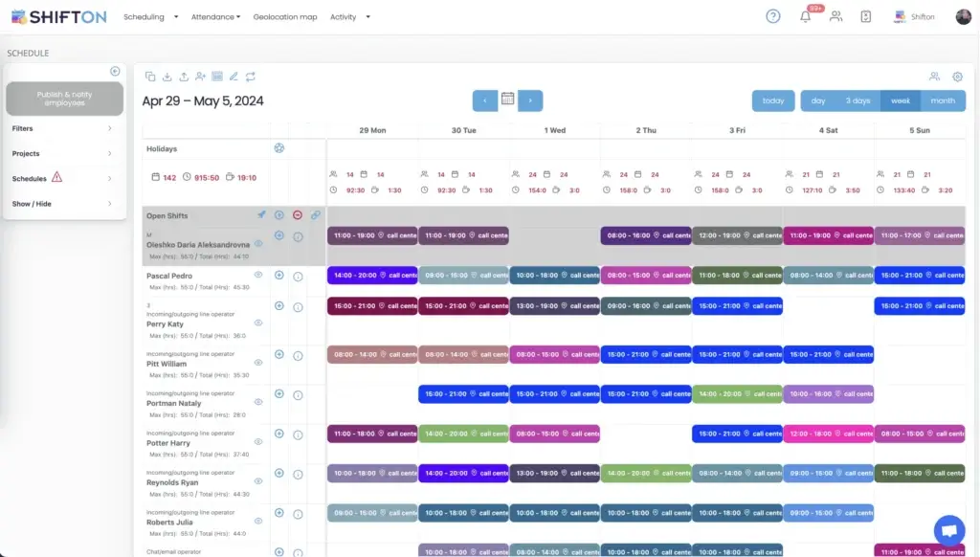Click Publish & notify employees button

click(64, 99)
